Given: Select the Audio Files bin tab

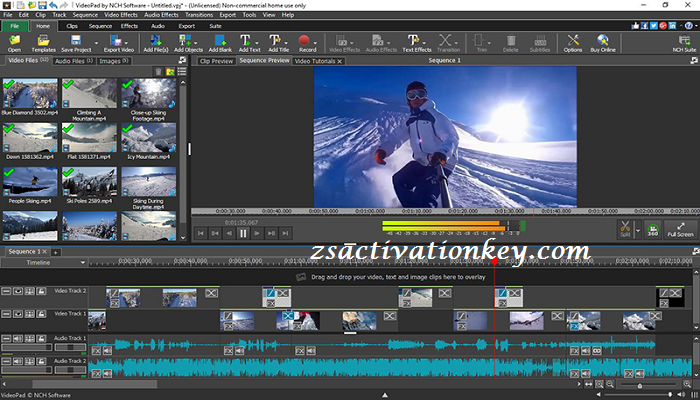Looking at the screenshot, I should tap(74, 61).
